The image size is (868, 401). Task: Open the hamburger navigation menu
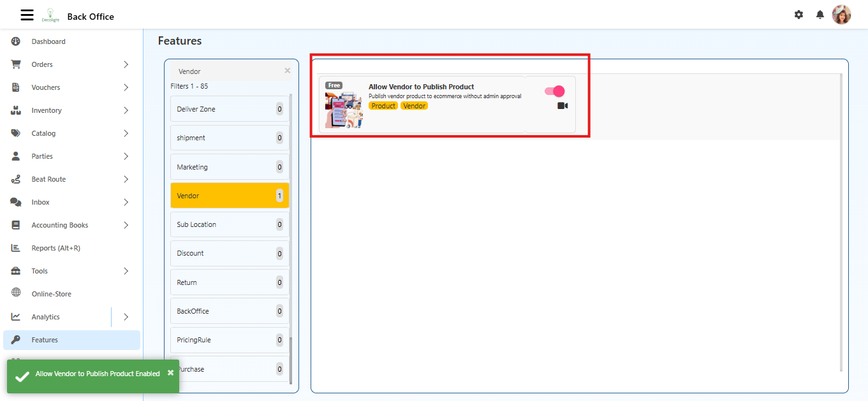(x=27, y=14)
